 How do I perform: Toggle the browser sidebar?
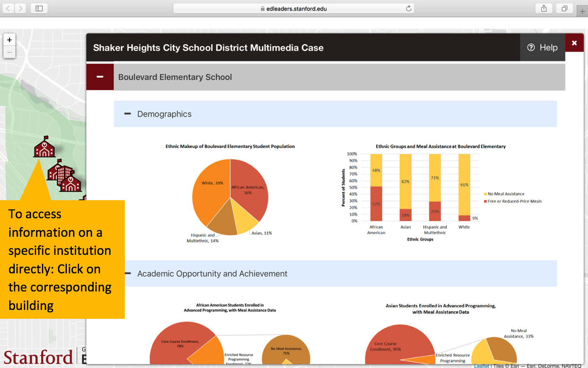[39, 8]
